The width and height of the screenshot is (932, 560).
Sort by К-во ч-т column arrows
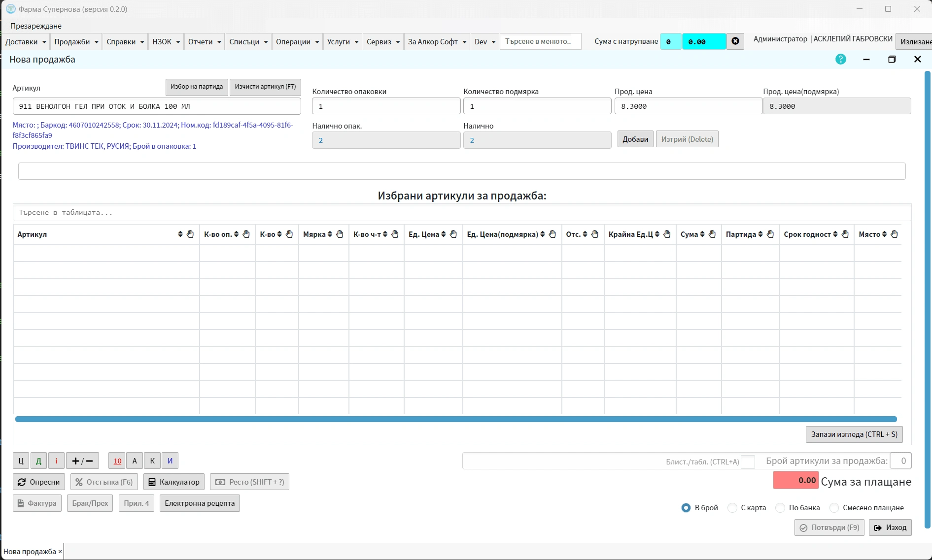pos(385,234)
